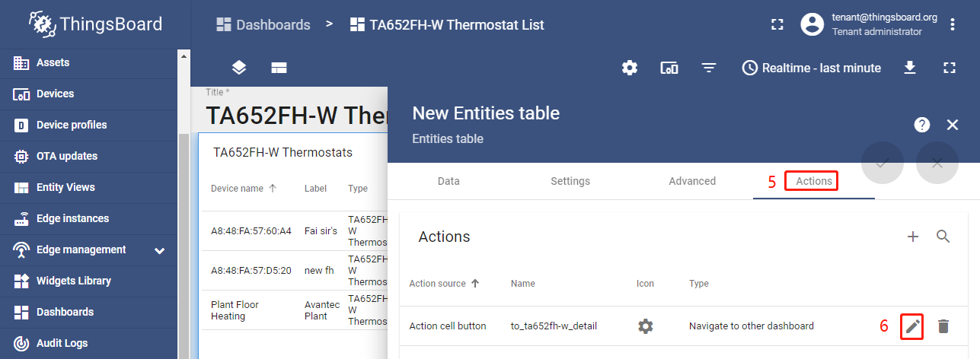Open entity aliases icon
Screen dimensions: 980x359
coord(669,68)
